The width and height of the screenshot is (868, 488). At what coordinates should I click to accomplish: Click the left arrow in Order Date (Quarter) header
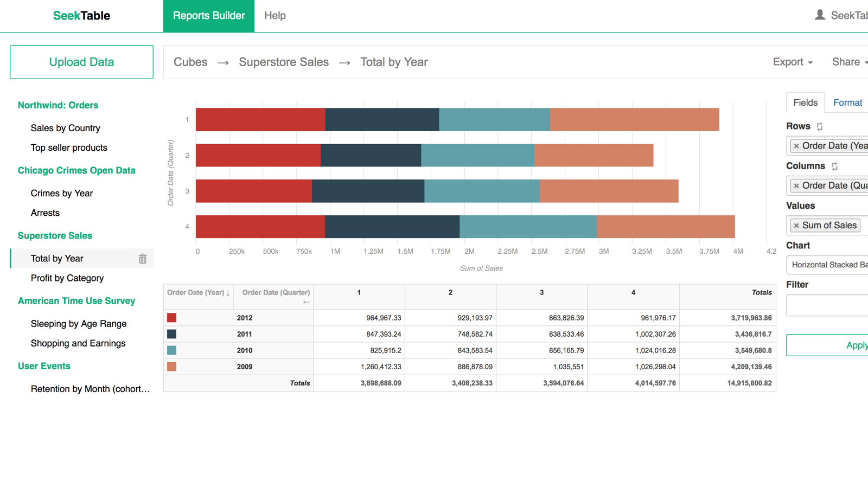[x=307, y=301]
